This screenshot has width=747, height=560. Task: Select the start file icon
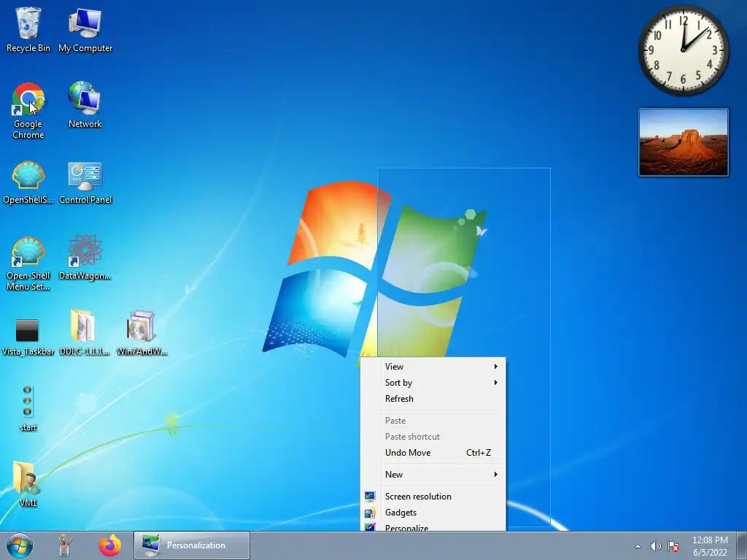(x=28, y=408)
